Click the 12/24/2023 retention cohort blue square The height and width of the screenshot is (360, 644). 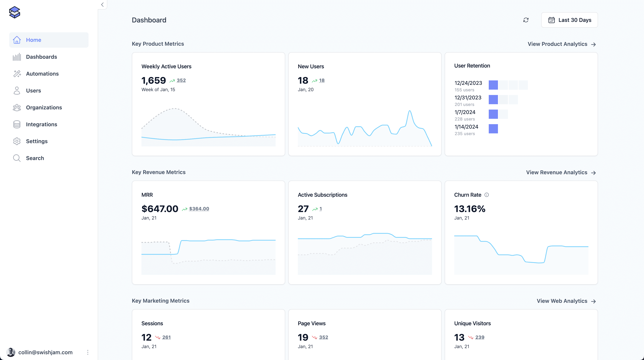tap(493, 85)
